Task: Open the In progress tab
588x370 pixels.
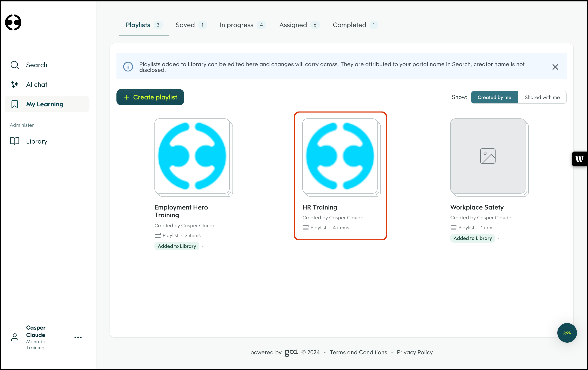Action: (x=243, y=25)
